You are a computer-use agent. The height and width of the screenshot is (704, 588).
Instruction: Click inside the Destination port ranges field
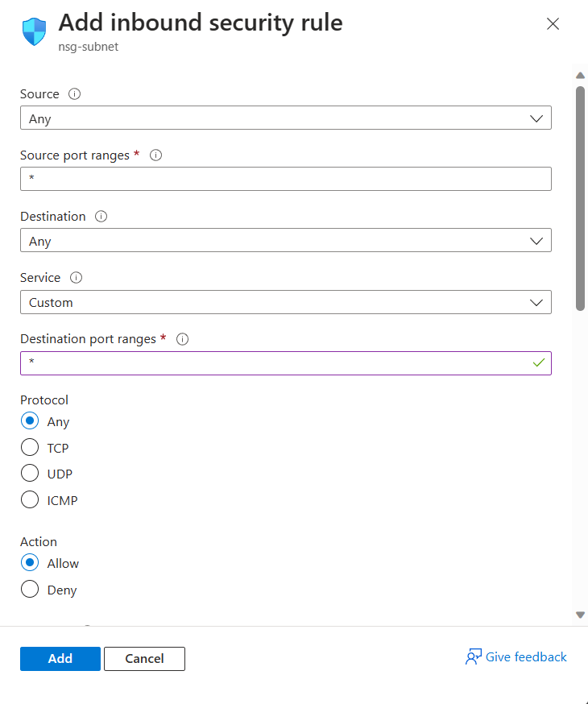point(242,363)
